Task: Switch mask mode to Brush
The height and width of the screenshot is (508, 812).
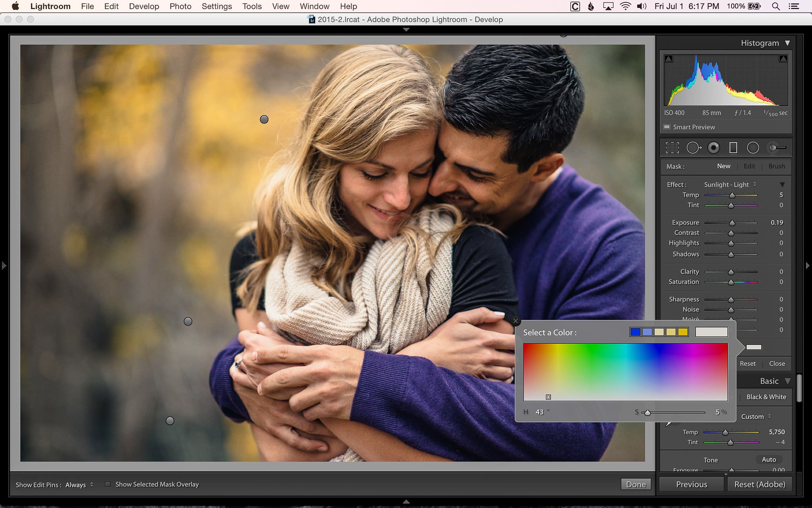Action: (776, 166)
